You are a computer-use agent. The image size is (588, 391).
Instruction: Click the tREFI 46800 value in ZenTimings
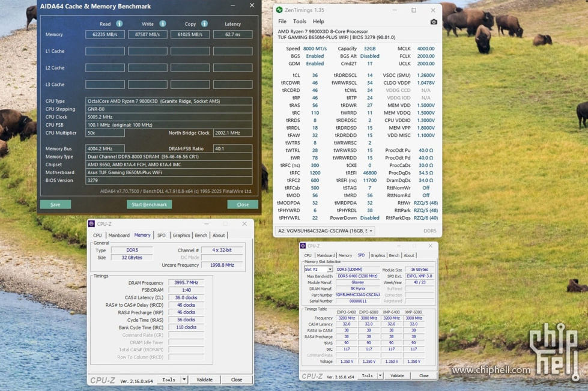click(369, 173)
